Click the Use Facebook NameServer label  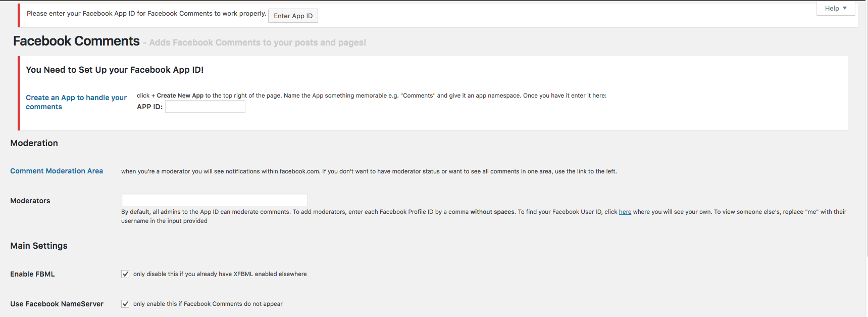57,304
